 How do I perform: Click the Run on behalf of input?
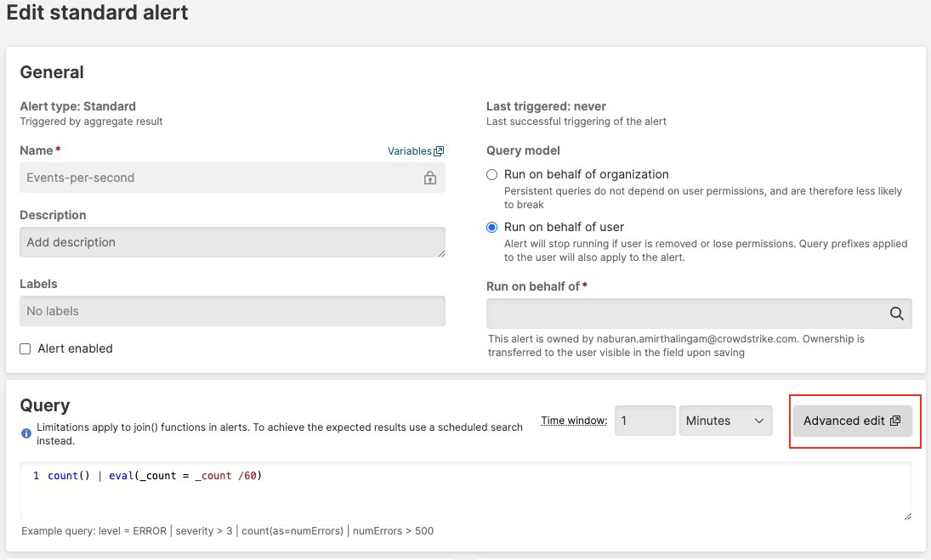684,314
